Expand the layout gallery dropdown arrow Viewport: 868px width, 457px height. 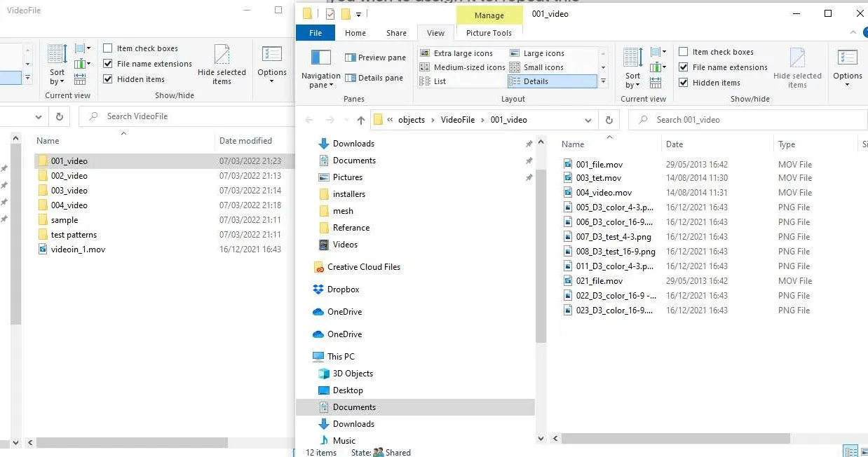(603, 81)
